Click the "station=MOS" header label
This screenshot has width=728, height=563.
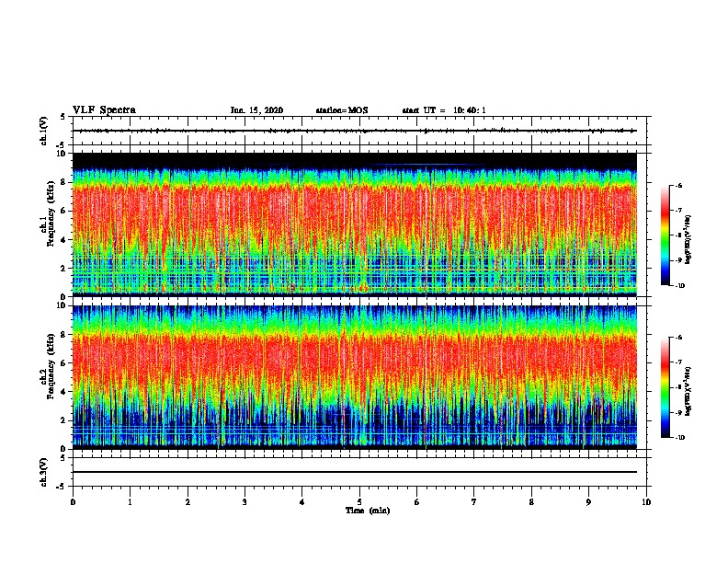click(342, 110)
